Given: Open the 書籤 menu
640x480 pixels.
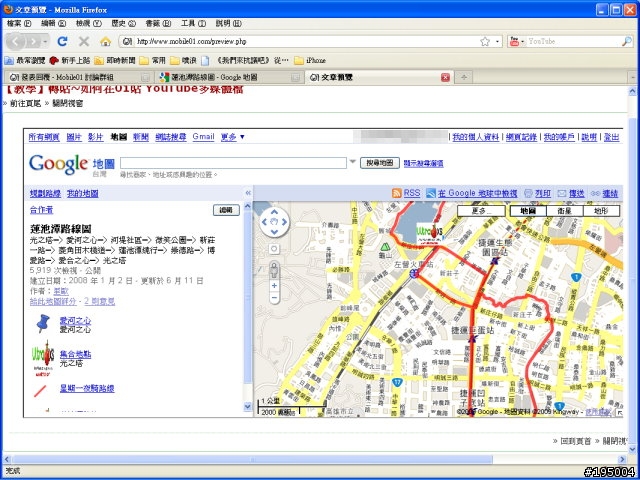Looking at the screenshot, I should point(158,23).
